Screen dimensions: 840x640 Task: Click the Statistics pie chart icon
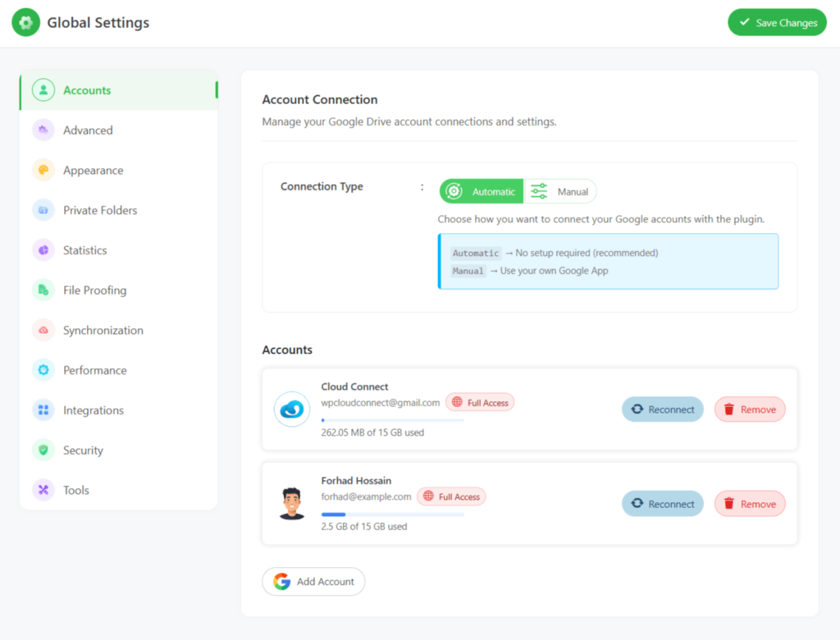point(43,250)
